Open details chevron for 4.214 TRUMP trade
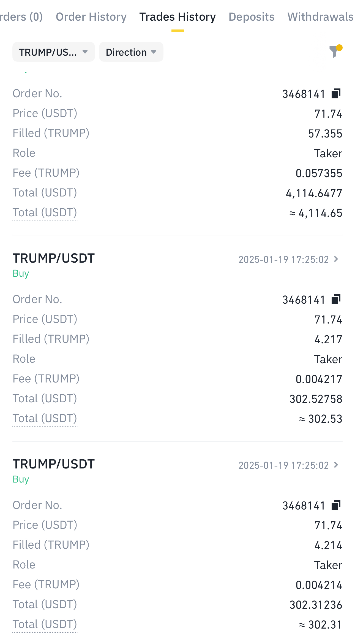 click(336, 465)
